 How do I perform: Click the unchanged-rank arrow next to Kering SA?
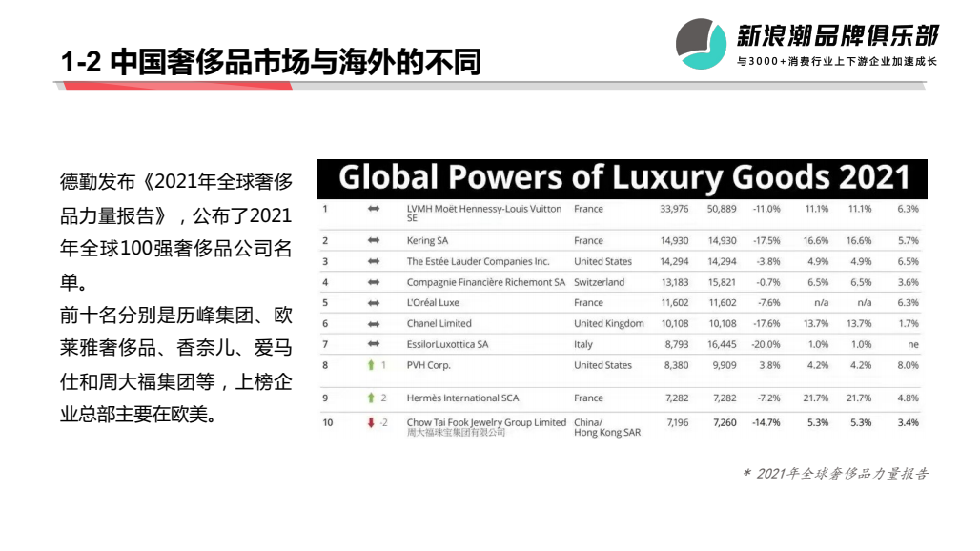[x=374, y=241]
